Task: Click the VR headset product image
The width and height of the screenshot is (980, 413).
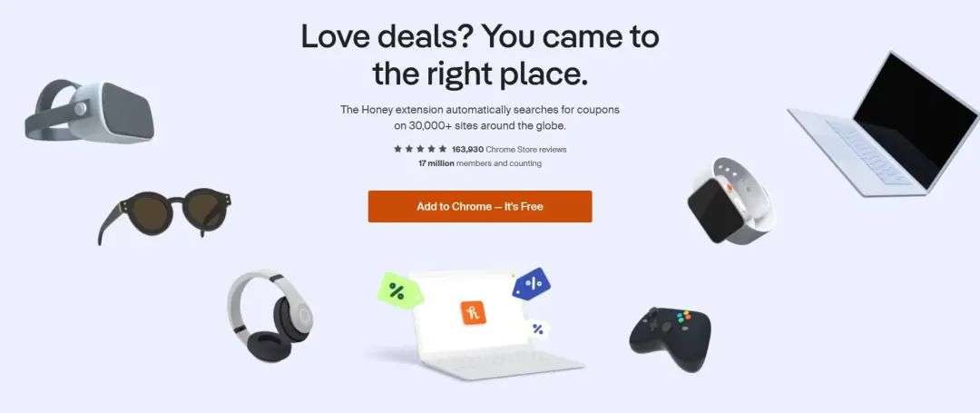Action: pos(89,112)
